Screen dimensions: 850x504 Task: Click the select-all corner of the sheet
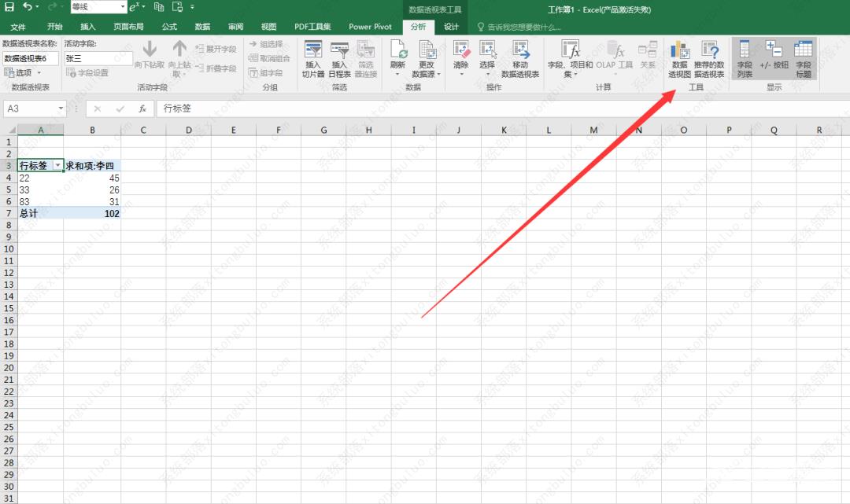[x=9, y=130]
